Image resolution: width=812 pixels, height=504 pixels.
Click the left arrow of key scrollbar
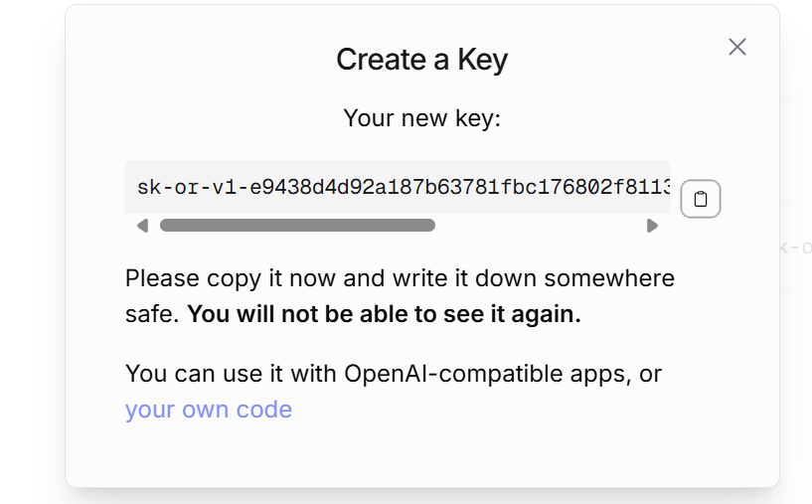[142, 226]
